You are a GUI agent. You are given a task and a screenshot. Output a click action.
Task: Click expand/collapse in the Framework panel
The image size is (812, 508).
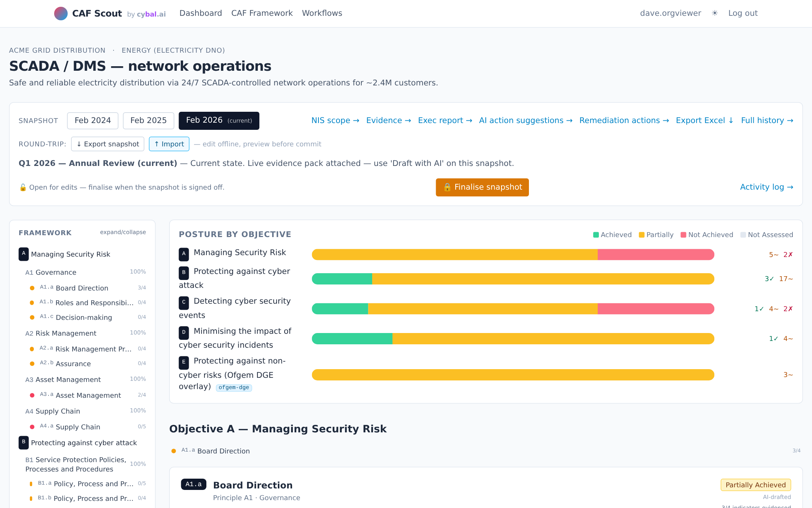(x=123, y=232)
